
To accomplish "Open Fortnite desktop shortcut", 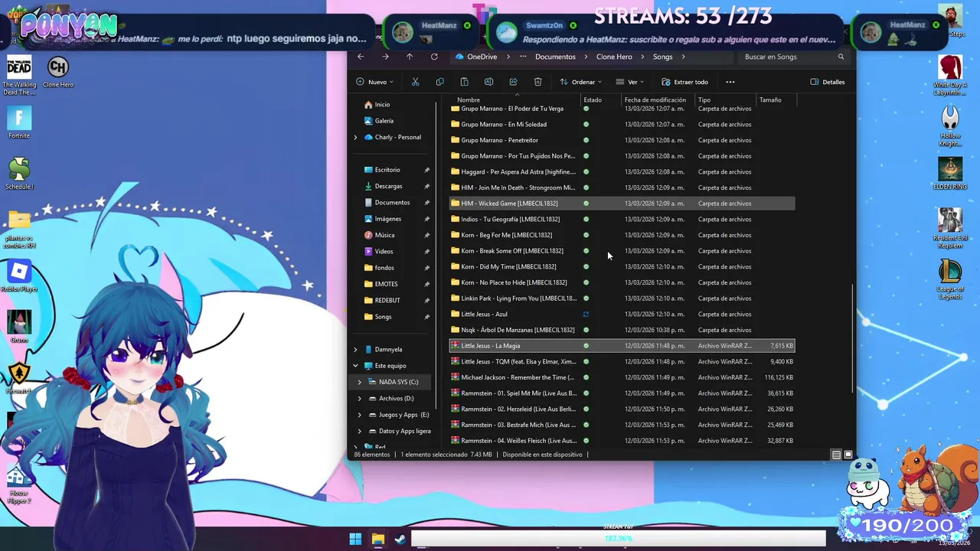I will point(19,123).
